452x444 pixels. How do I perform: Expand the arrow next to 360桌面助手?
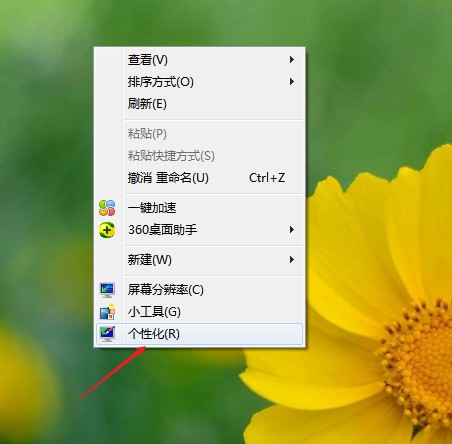[292, 230]
